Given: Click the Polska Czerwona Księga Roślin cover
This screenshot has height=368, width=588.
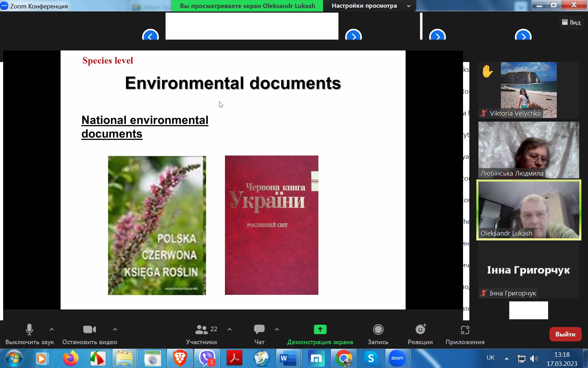Looking at the screenshot, I should 157,225.
